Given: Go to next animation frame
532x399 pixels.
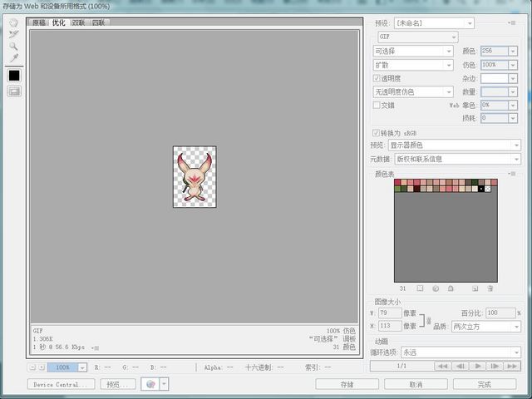Looking at the screenshot, I should point(495,366).
